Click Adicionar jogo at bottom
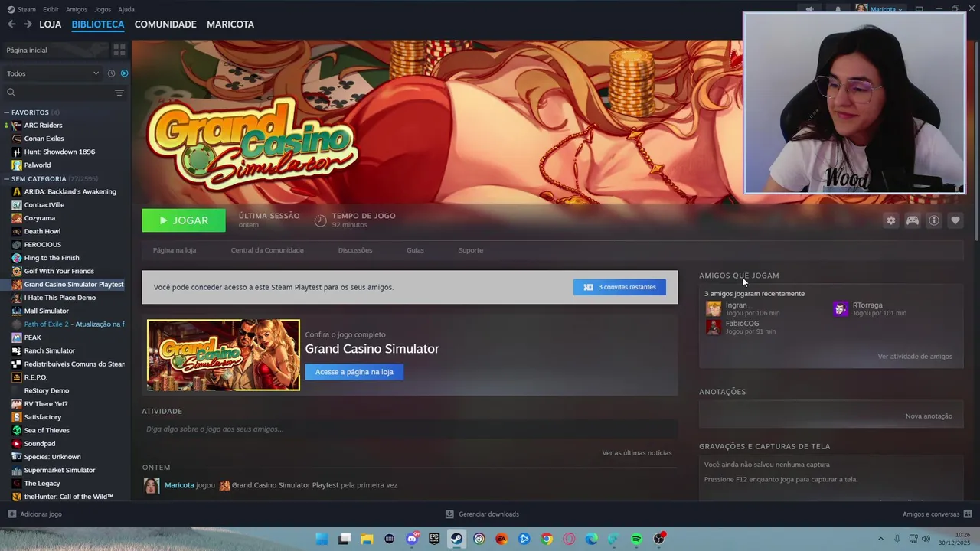This screenshot has width=980, height=551. [x=35, y=514]
